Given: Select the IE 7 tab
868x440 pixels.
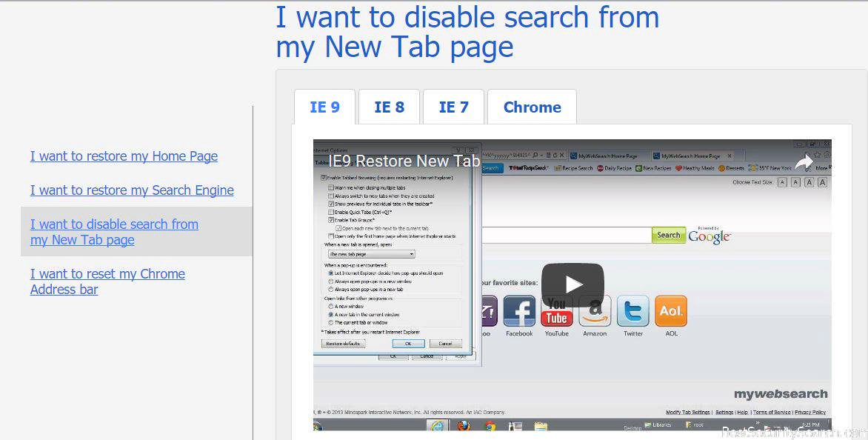Looking at the screenshot, I should pos(453,107).
